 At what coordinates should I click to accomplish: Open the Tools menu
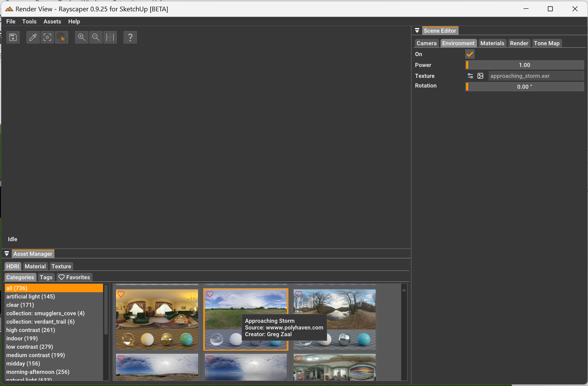29,21
